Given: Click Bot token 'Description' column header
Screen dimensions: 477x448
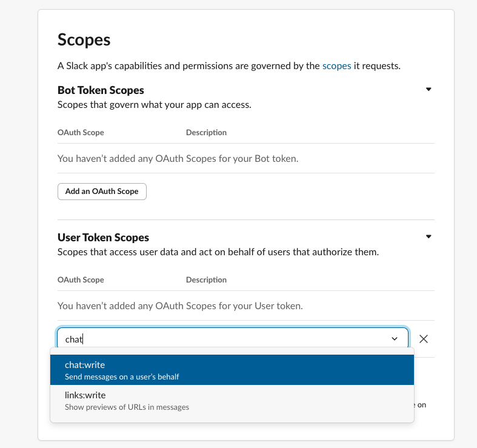Looking at the screenshot, I should [206, 133].
